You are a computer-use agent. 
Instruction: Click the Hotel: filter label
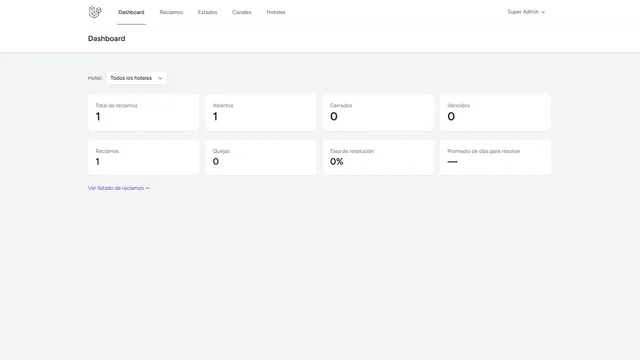tap(95, 78)
